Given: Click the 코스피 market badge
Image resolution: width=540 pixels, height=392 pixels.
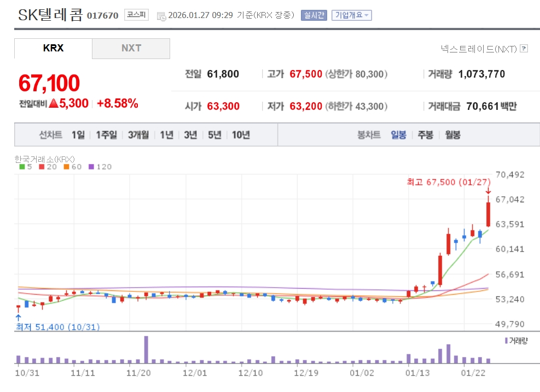Looking at the screenshot, I should pyautogui.click(x=136, y=15).
